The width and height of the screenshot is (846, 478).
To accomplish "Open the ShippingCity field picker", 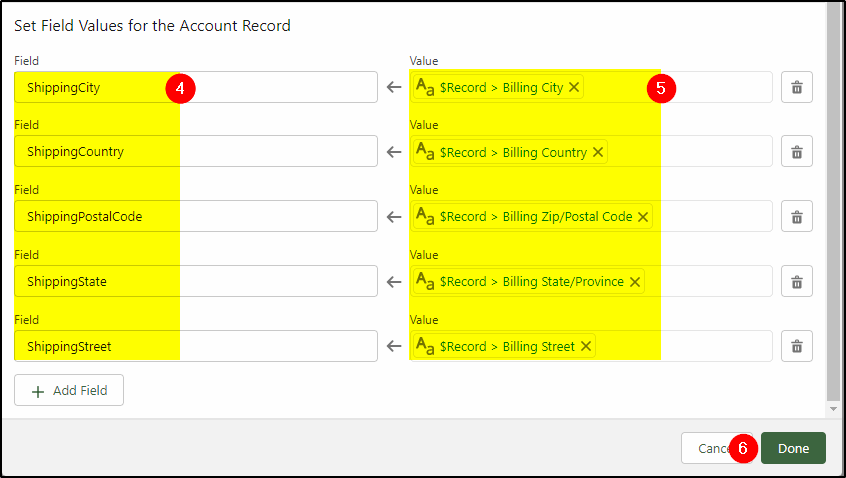I will tap(196, 87).
